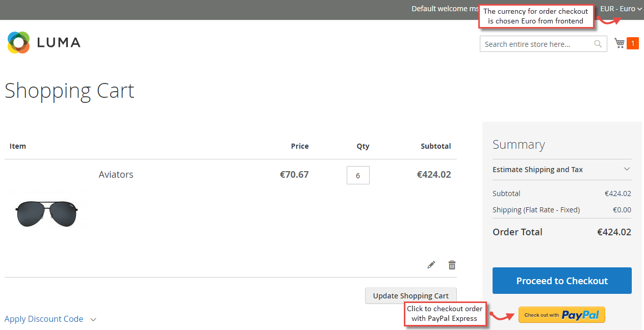The width and height of the screenshot is (644, 330).
Task: Click the Shopping Cart page heading
Action: 69,91
